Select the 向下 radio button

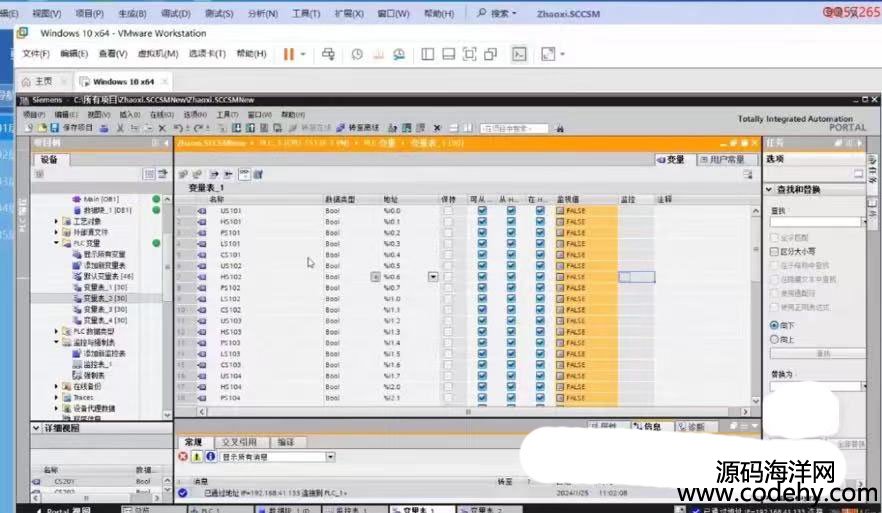(774, 325)
